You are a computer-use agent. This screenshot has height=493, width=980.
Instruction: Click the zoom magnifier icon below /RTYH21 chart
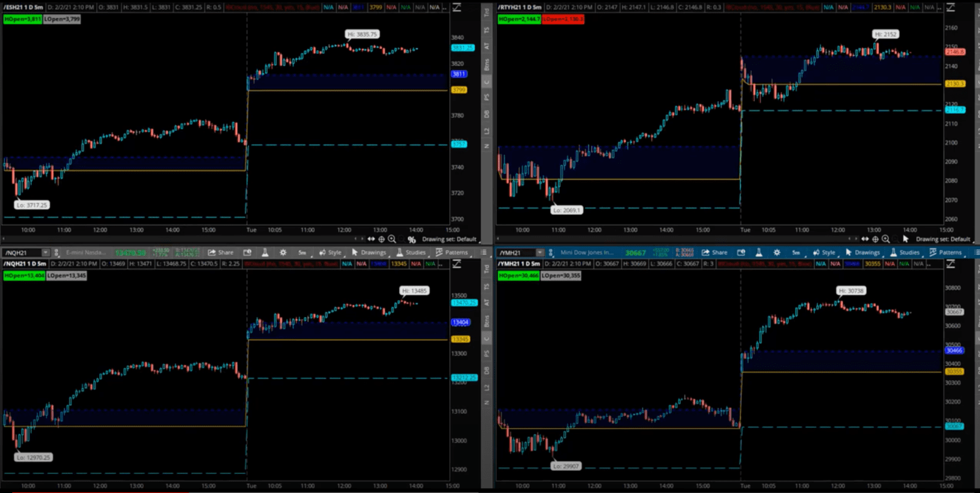886,239
